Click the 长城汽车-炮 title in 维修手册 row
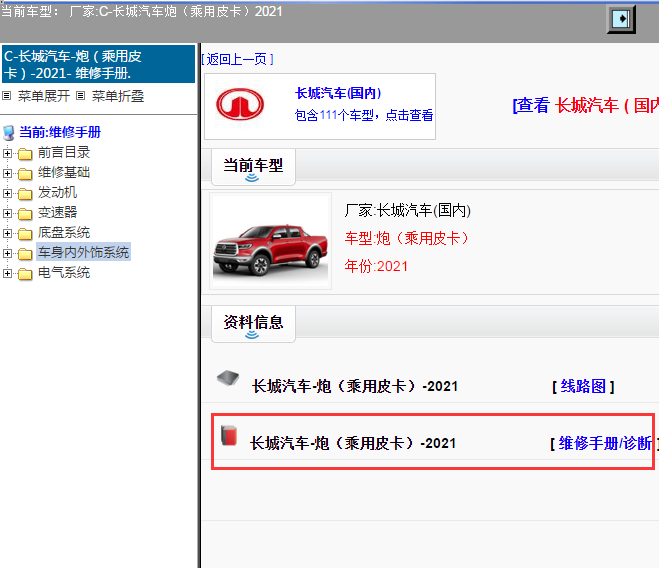Viewport: 659px width, 568px height. pos(353,443)
